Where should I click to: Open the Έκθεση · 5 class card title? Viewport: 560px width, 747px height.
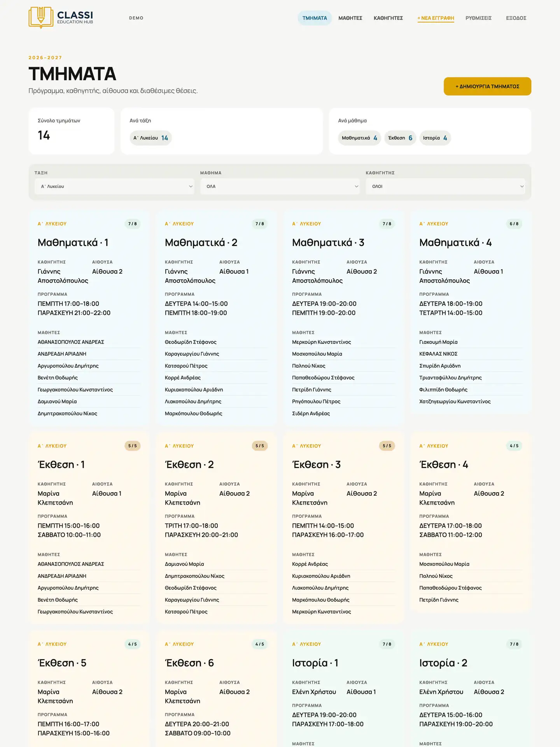tap(62, 663)
